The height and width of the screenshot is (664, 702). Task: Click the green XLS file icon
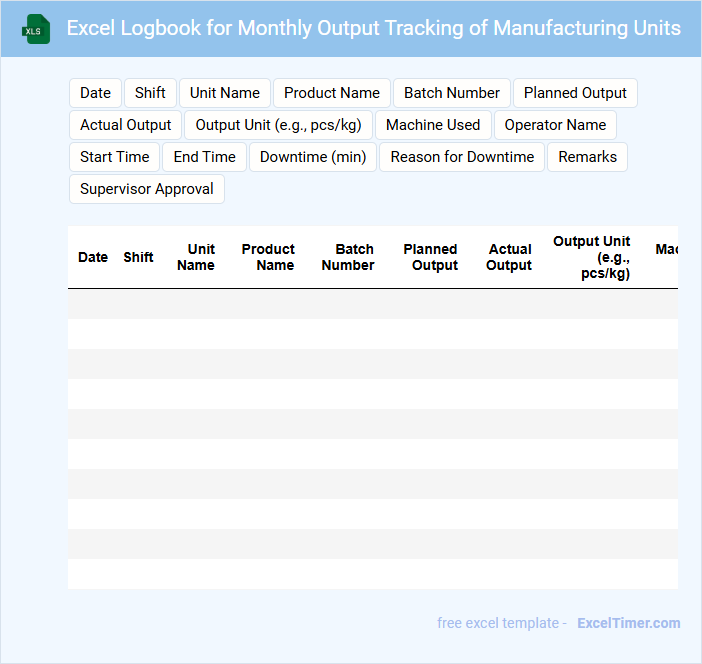click(x=36, y=29)
